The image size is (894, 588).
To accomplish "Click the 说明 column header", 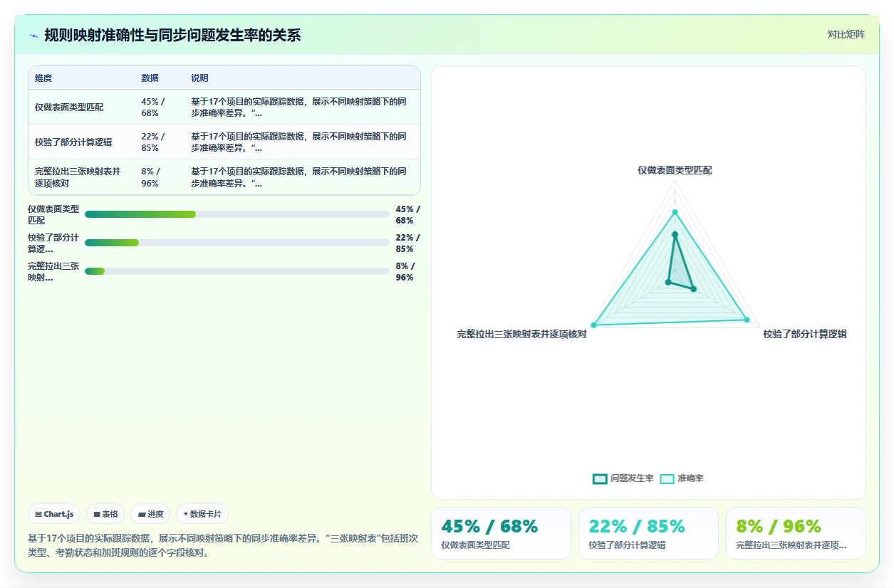I will coord(199,78).
